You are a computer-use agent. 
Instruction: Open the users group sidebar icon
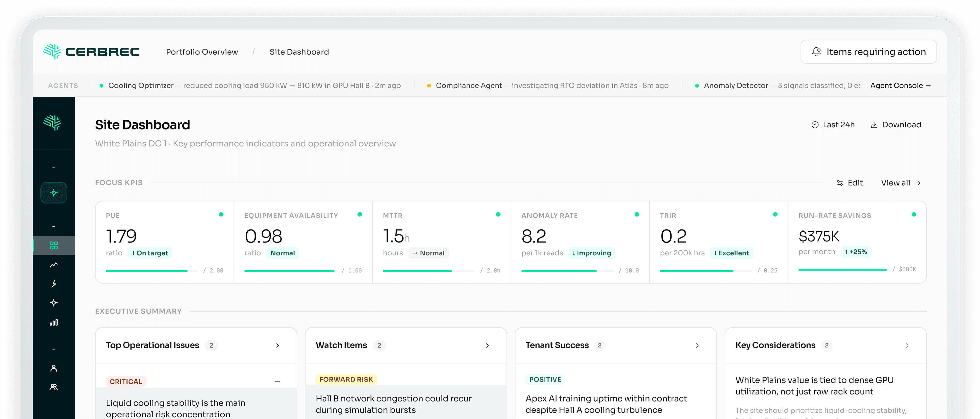[54, 387]
